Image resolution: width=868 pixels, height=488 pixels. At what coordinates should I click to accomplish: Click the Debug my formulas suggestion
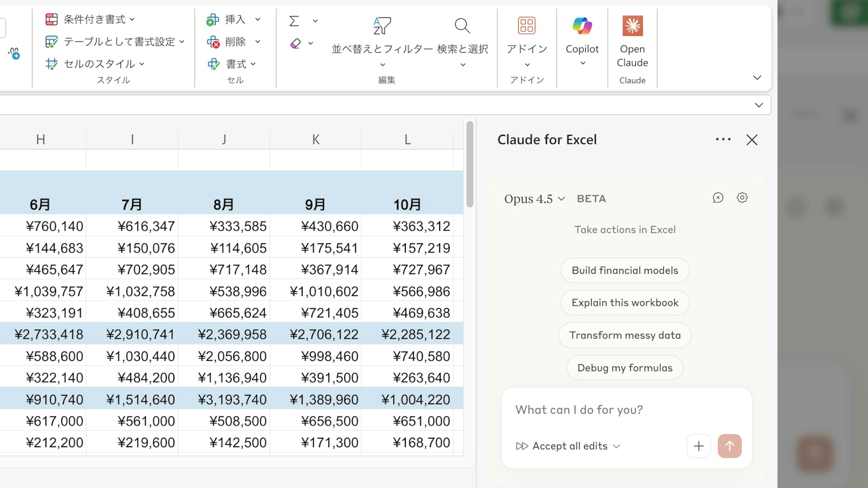[x=624, y=368]
